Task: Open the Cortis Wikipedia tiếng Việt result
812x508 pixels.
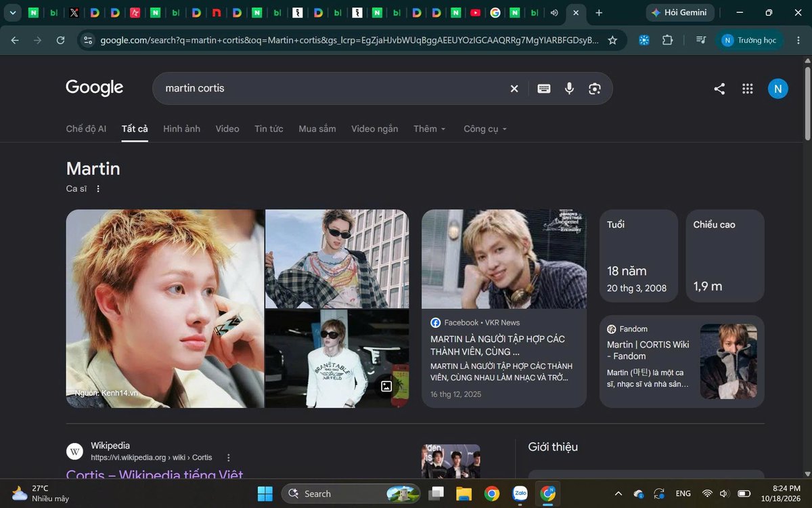Action: click(154, 475)
